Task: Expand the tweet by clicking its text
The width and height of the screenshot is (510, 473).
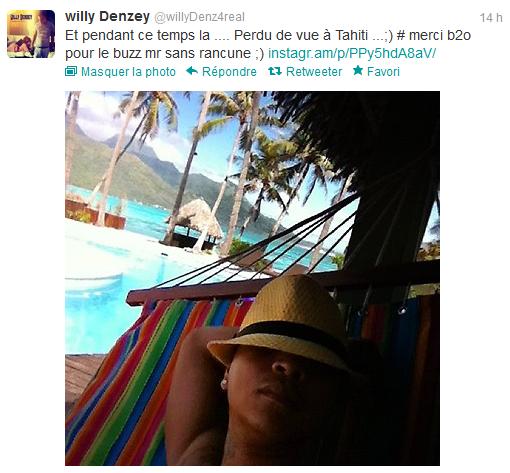Action: (x=268, y=44)
